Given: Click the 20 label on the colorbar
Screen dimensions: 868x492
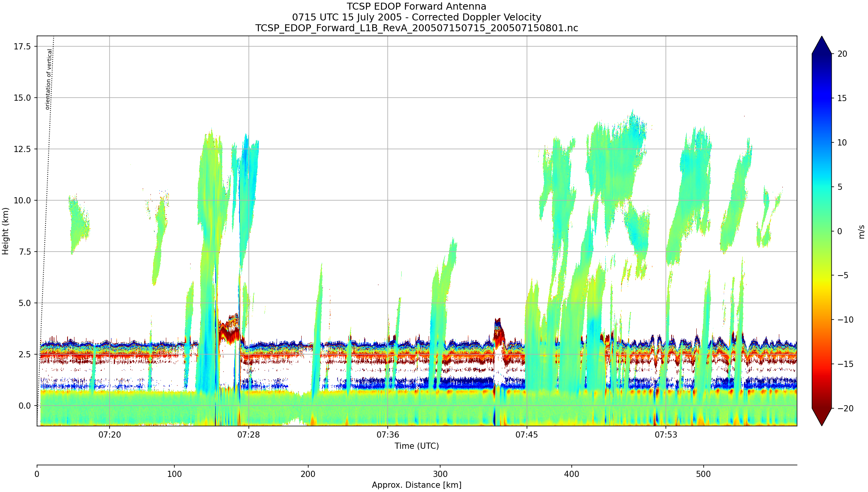Looking at the screenshot, I should [x=842, y=54].
